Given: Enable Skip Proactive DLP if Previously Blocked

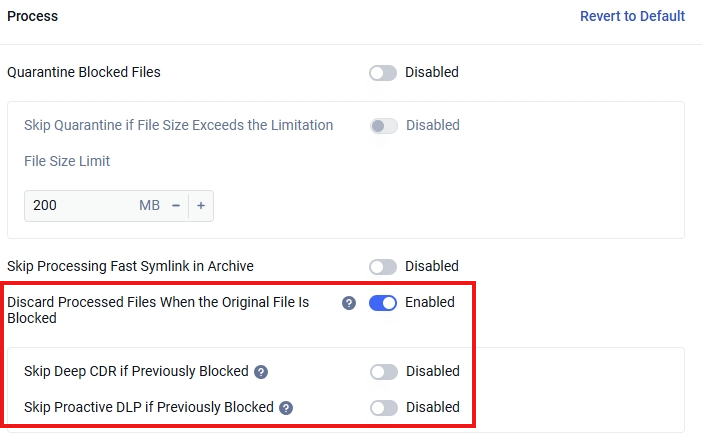Looking at the screenshot, I should click(384, 407).
